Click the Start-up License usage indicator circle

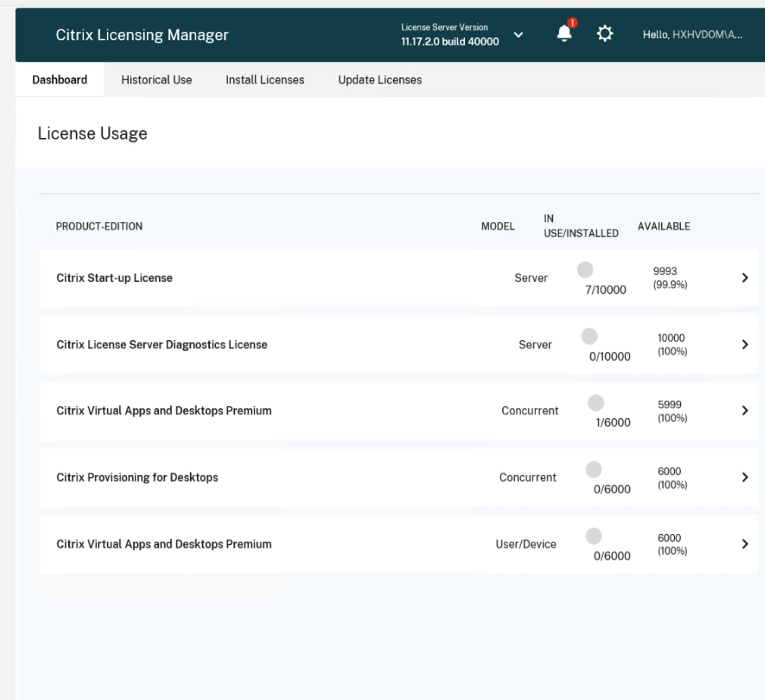click(585, 270)
